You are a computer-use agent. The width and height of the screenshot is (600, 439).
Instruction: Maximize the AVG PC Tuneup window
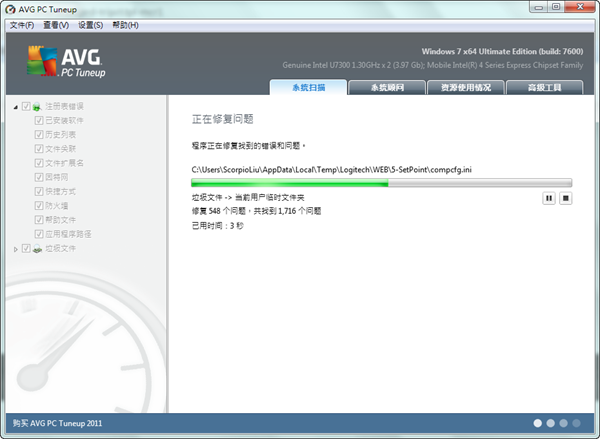pyautogui.click(x=556, y=7)
